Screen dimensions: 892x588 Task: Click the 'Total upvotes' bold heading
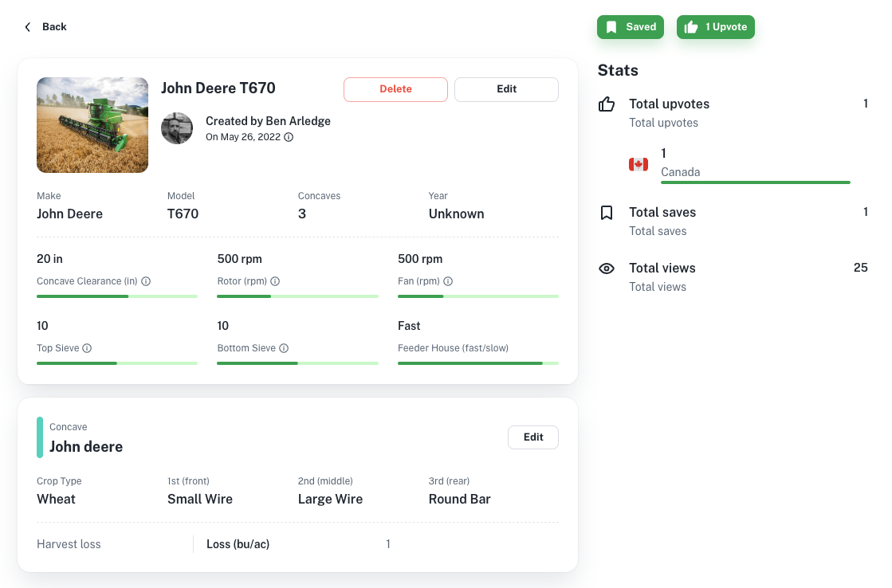point(669,104)
